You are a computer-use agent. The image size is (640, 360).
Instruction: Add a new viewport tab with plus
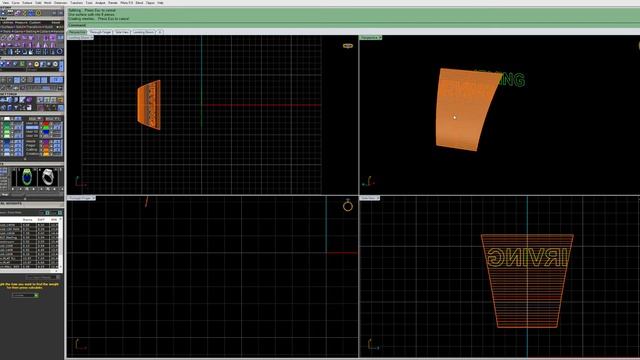tap(160, 32)
